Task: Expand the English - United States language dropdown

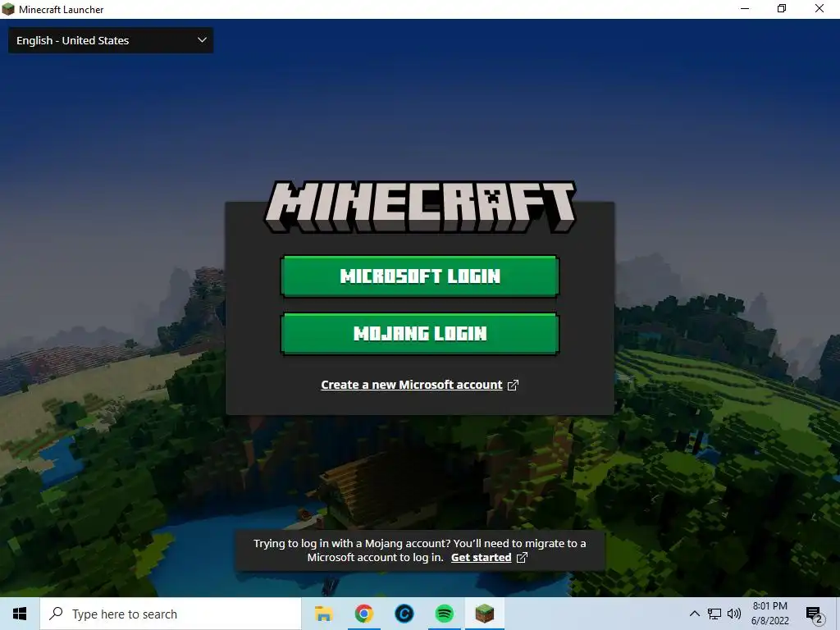Action: pyautogui.click(x=111, y=40)
